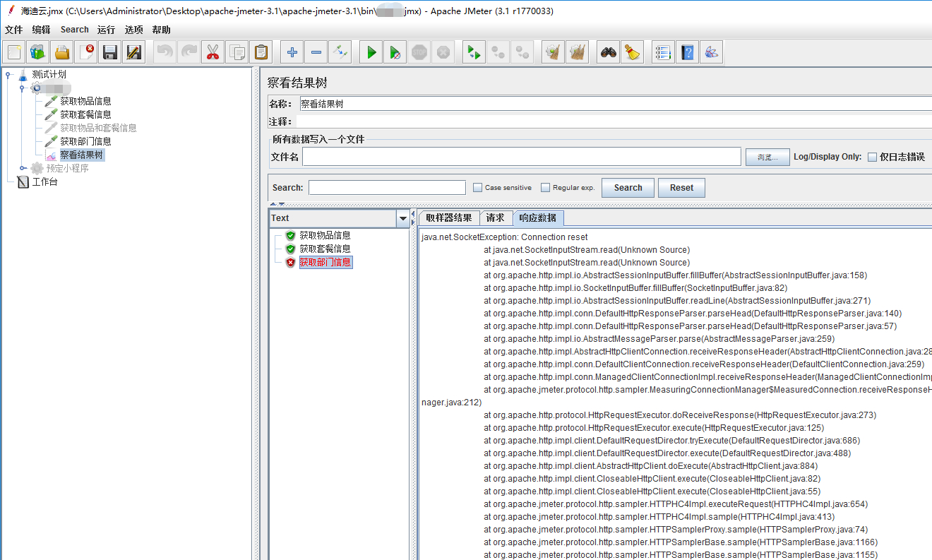The image size is (932, 560).
Task: Expand the 预定小程序 tree node
Action: pyautogui.click(x=23, y=168)
